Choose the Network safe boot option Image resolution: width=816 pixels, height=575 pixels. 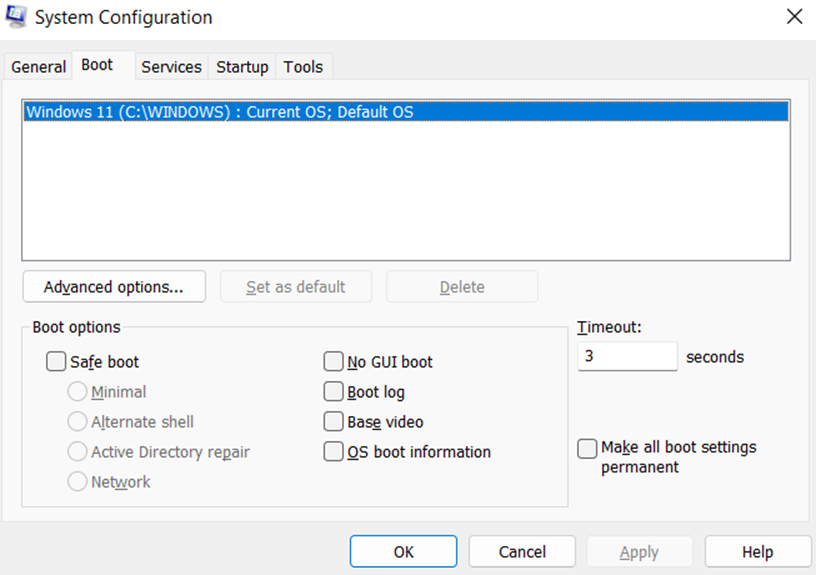pyautogui.click(x=77, y=482)
